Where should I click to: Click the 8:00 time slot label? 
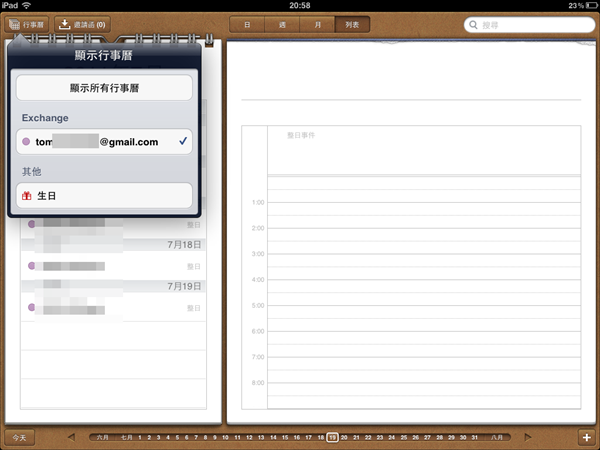coord(258,383)
